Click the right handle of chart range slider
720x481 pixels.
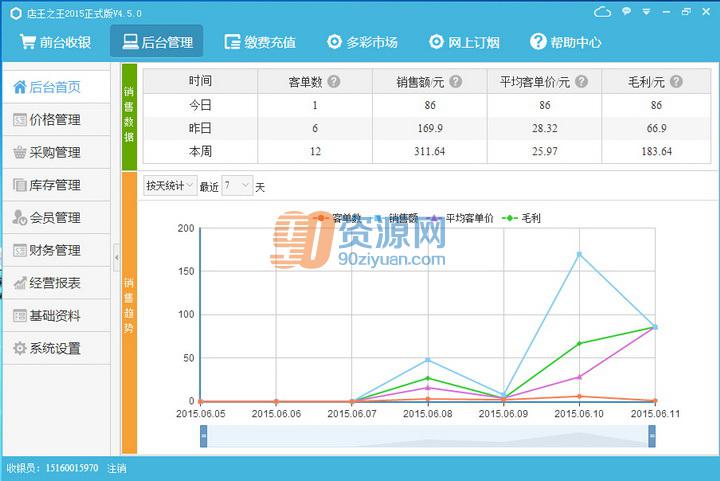pyautogui.click(x=652, y=436)
